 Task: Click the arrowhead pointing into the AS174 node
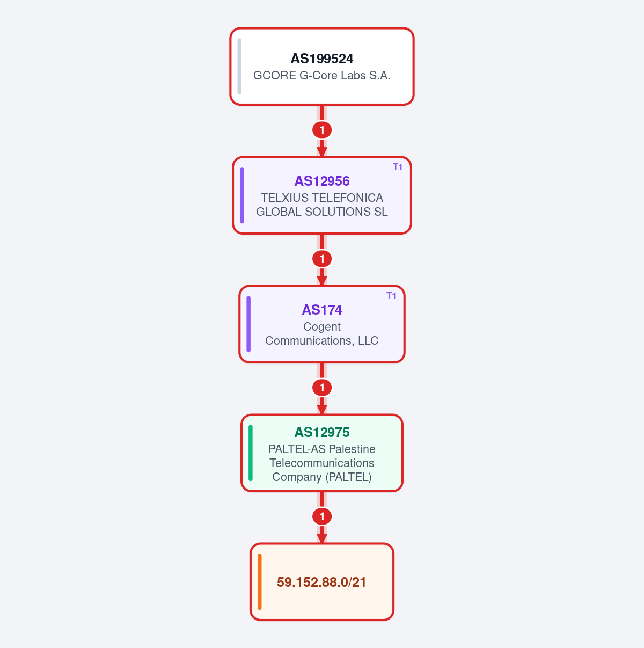pyautogui.click(x=322, y=281)
